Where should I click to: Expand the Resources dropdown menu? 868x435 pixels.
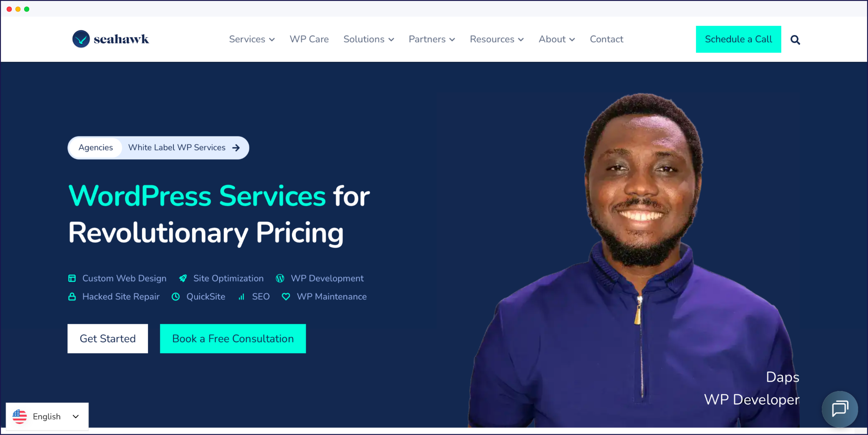[497, 39]
